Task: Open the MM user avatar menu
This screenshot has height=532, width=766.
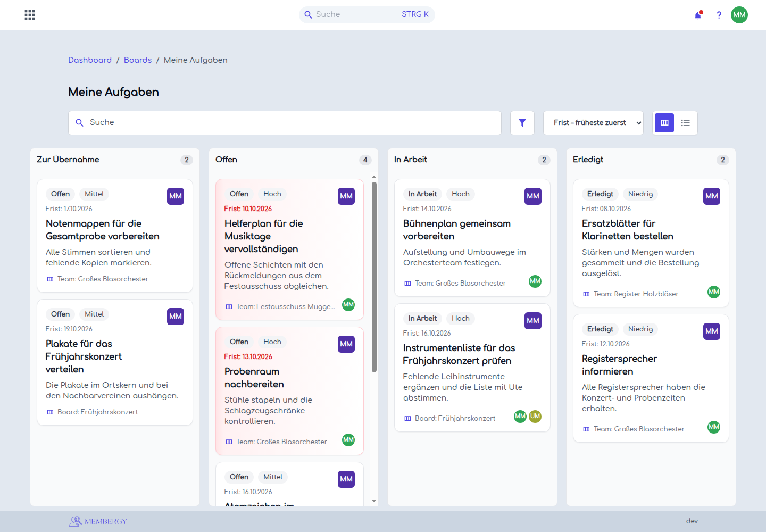Action: 739,15
